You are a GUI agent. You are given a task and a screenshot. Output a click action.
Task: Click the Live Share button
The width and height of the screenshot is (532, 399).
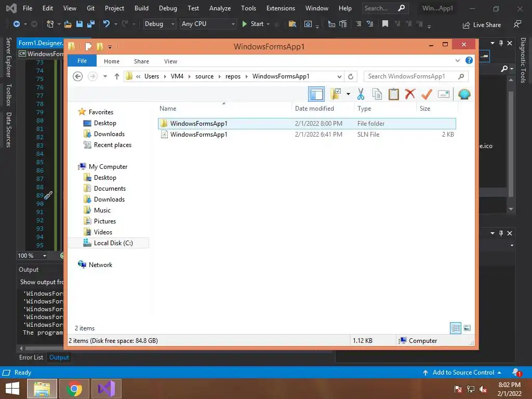(x=482, y=25)
